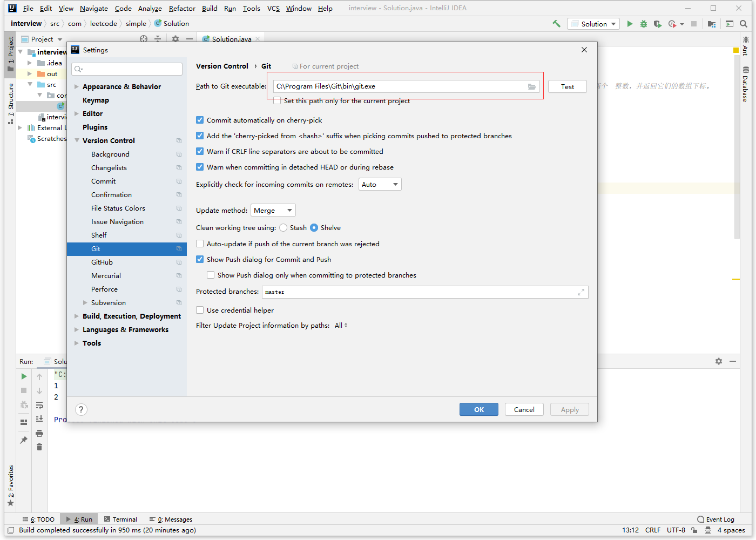This screenshot has width=756, height=540.
Task: Click the Build Project hammer icon
Action: point(556,24)
